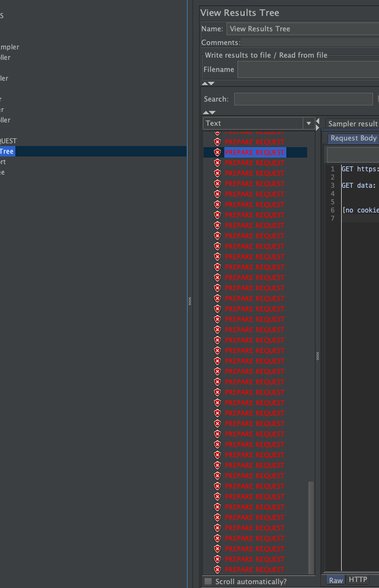Click into the Search text field

tap(303, 99)
